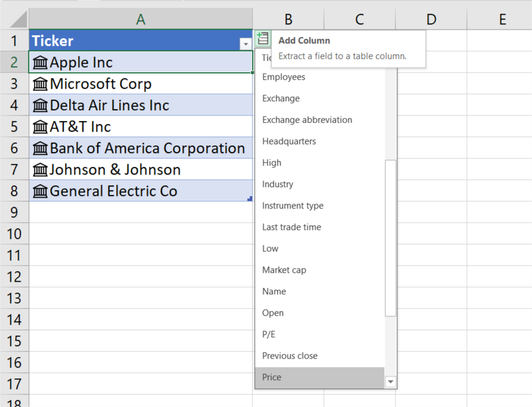Click the stock icon next to Microsoft Corp
Image resolution: width=532 pixels, height=407 pixels.
tap(40, 83)
